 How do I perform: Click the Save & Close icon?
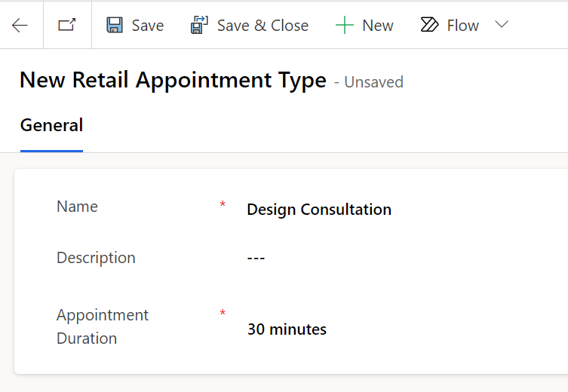[199, 25]
